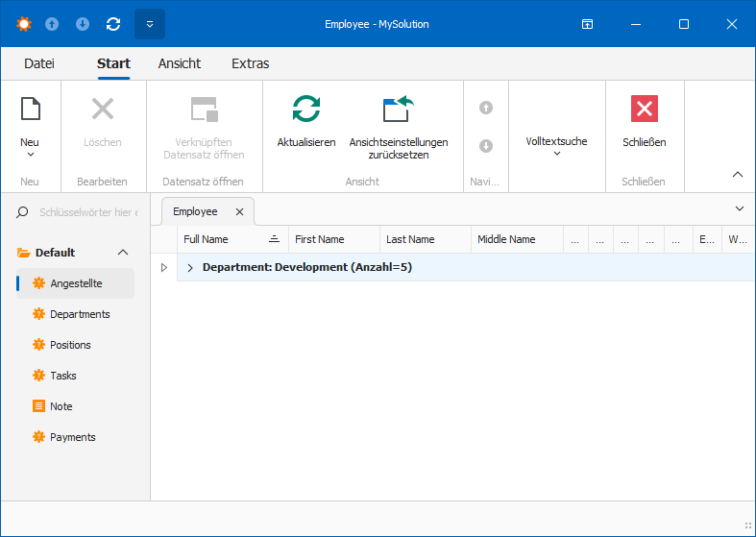
Task: Click Department: Development (Anzahl=5) text
Action: tap(307, 267)
